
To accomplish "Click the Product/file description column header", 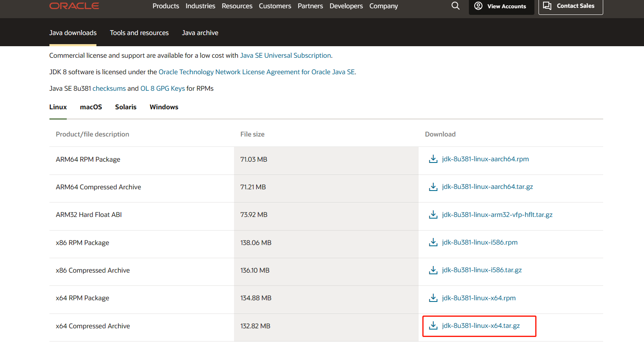I will [93, 134].
